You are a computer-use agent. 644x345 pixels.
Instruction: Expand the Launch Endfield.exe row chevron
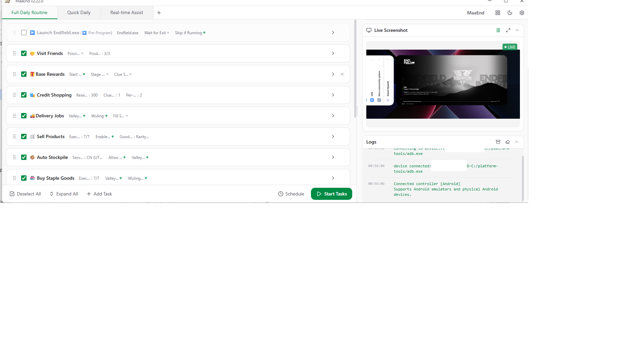tap(333, 33)
